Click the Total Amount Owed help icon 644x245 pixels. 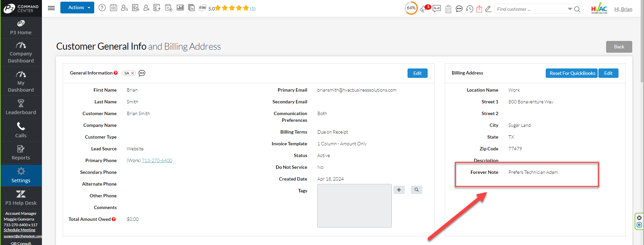coord(114,219)
